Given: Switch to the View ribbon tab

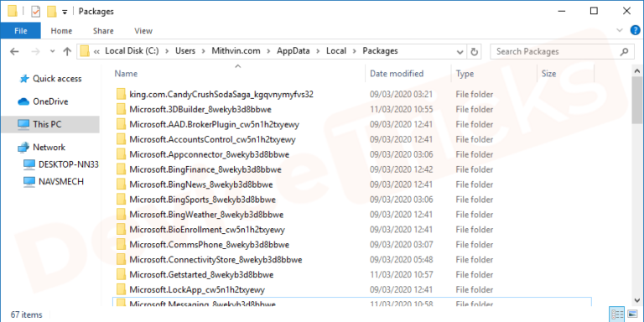Looking at the screenshot, I should click(x=143, y=31).
